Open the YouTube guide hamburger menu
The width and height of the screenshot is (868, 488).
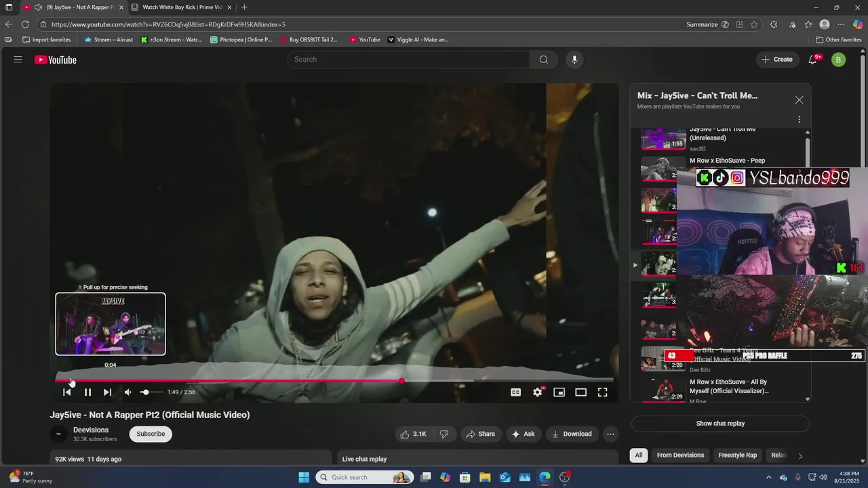(18, 60)
